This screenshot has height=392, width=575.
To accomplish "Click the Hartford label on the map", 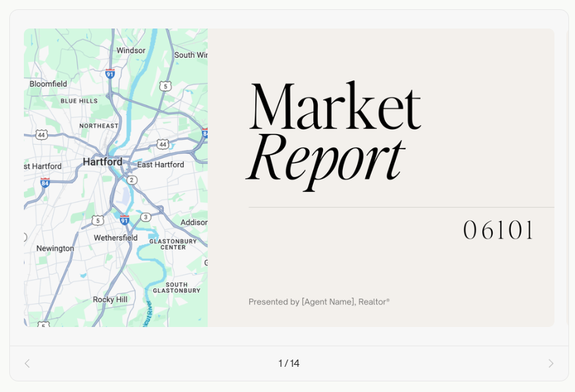I will click(x=103, y=161).
